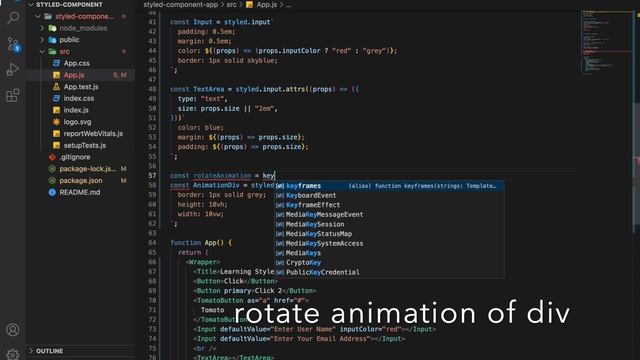Open the Run and Debug view

point(13,70)
